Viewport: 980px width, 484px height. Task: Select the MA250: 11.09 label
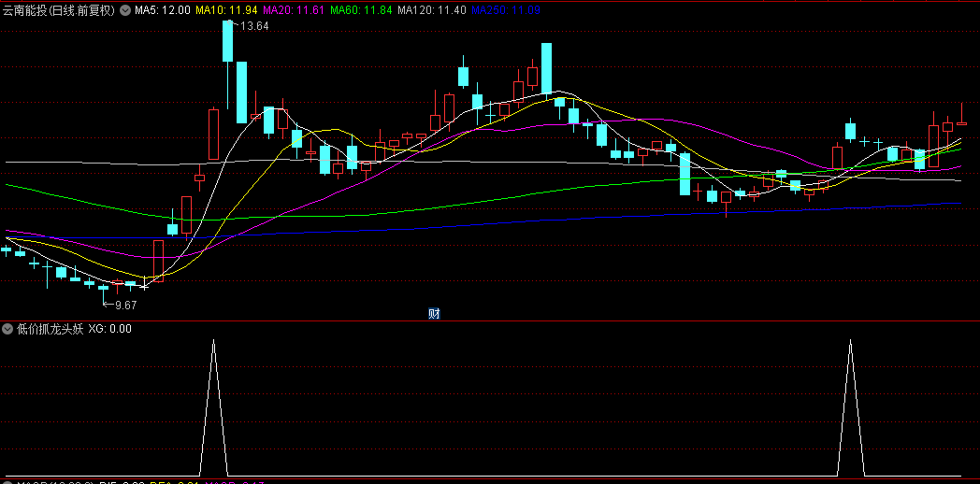(x=506, y=10)
